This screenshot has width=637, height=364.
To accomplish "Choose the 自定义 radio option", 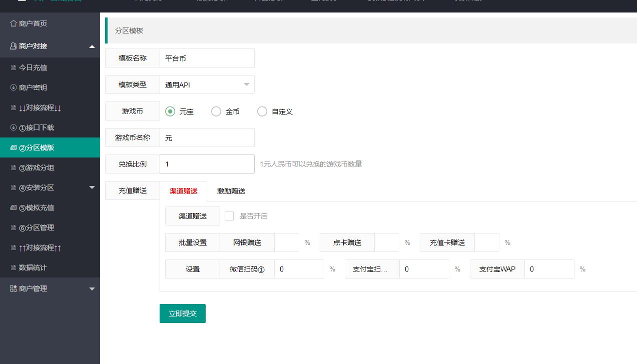I will coord(262,111).
